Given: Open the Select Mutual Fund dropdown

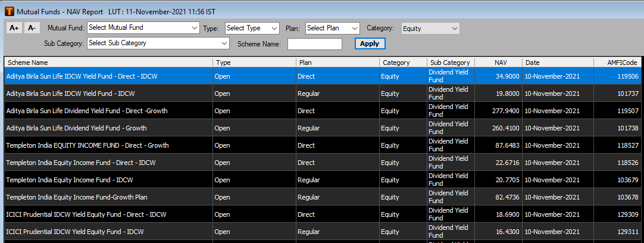Looking at the screenshot, I should 143,28.
